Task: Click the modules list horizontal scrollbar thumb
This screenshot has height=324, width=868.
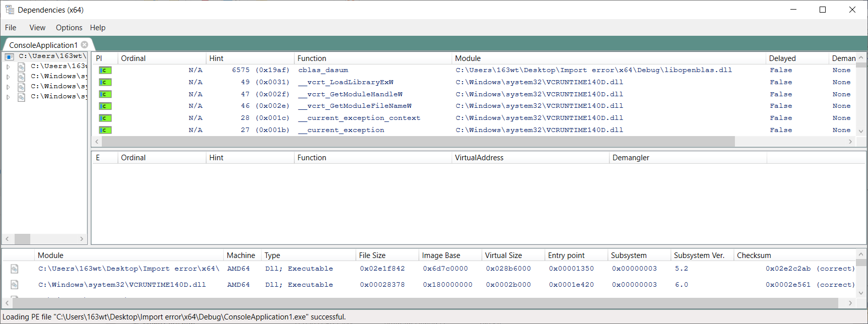Action: (x=425, y=303)
